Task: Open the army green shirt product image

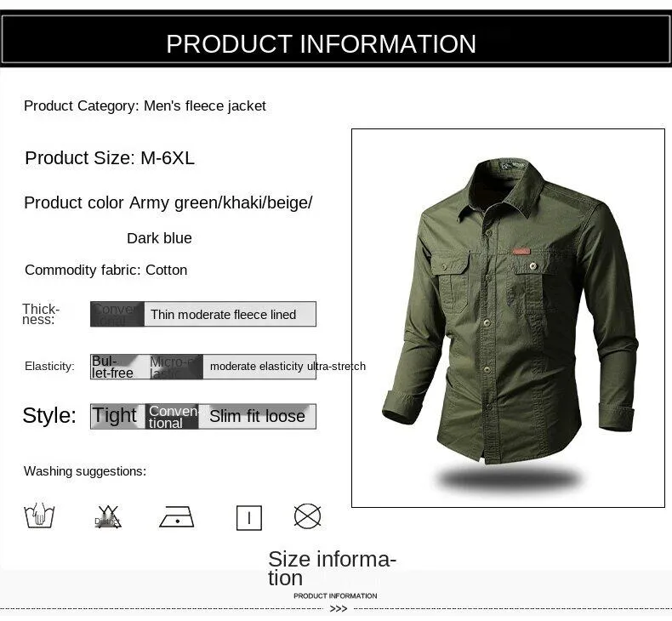Action: [x=508, y=317]
